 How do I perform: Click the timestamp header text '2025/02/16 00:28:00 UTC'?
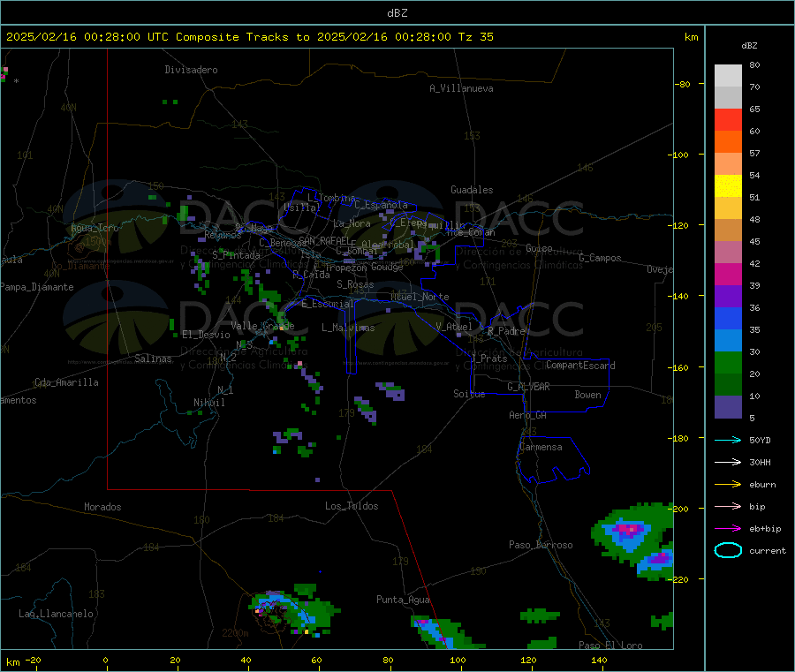[x=87, y=37]
